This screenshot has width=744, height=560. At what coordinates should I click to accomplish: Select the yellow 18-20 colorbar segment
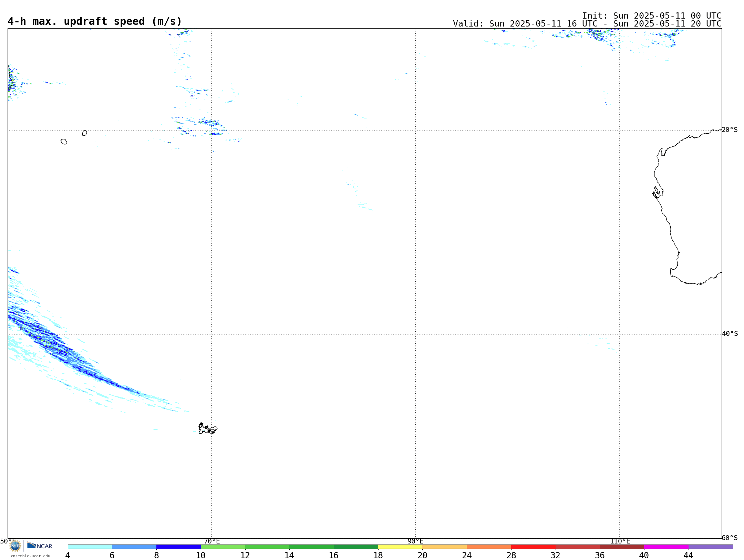coord(400,547)
